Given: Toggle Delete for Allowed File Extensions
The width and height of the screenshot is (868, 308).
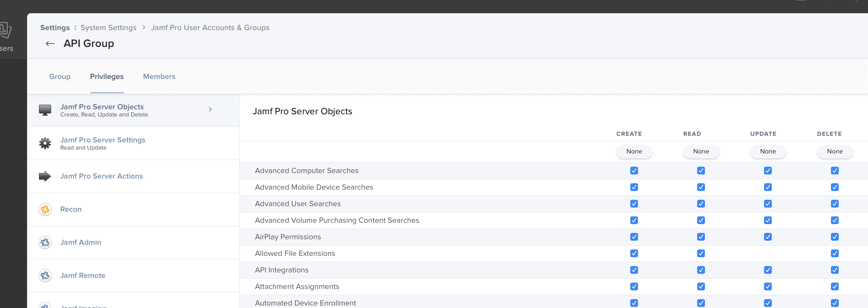Looking at the screenshot, I should click(835, 253).
